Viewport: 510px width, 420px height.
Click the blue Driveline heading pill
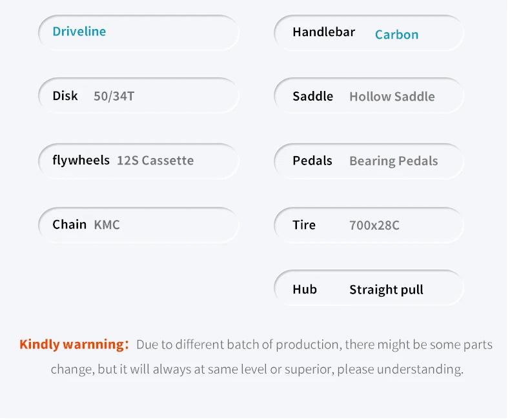point(79,32)
